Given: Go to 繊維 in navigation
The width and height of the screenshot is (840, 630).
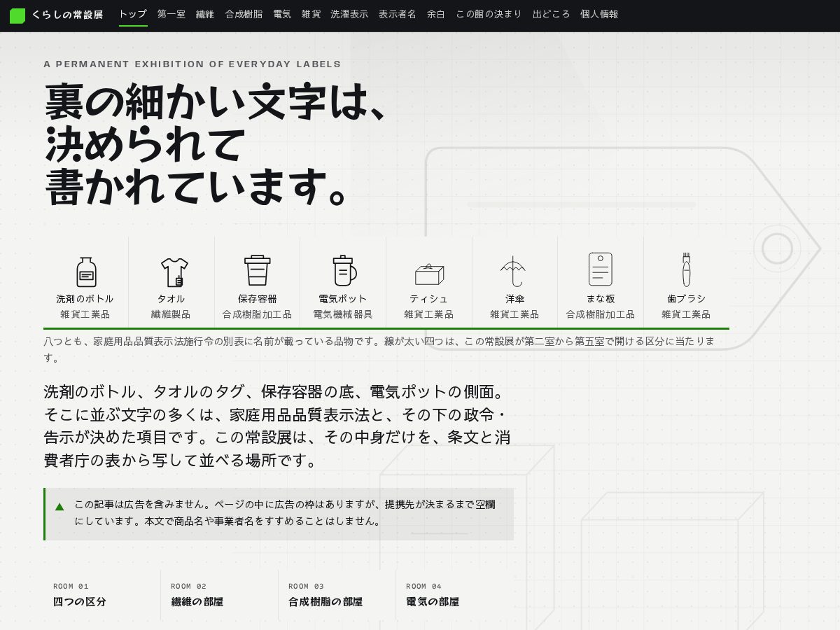Looking at the screenshot, I should tap(205, 14).
